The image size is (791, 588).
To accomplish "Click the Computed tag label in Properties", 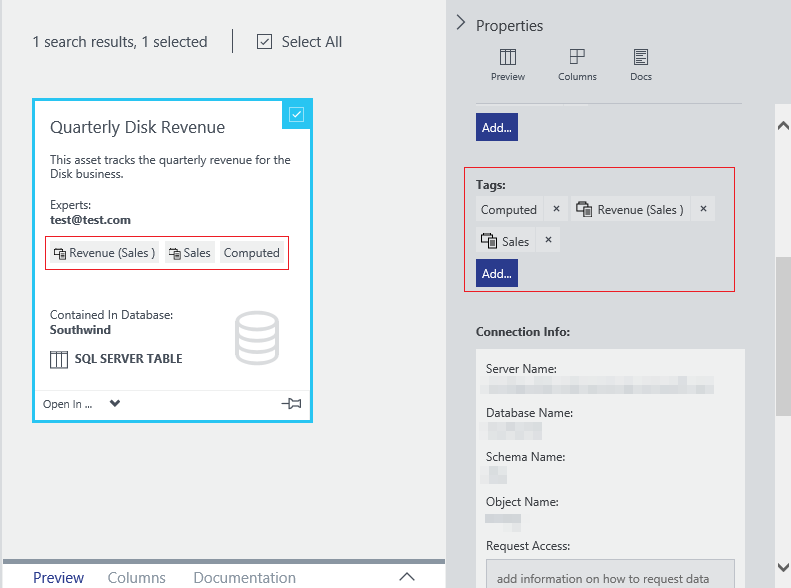I will click(508, 209).
